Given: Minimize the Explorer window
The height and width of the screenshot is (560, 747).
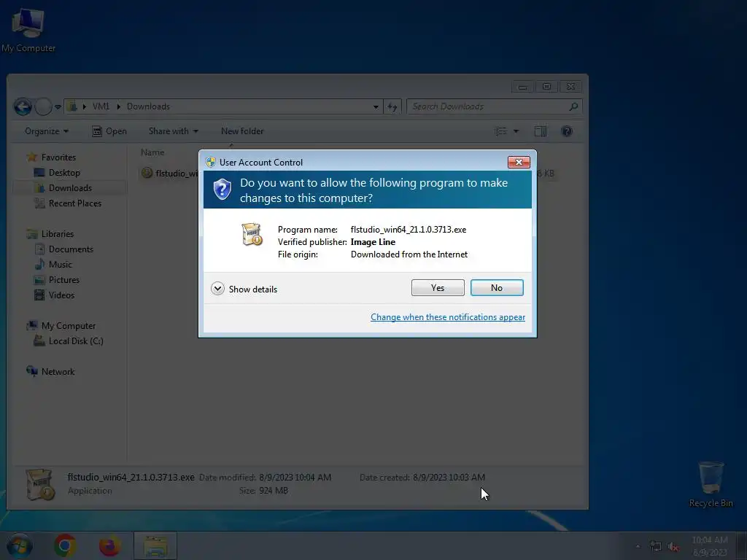Looking at the screenshot, I should click(x=522, y=87).
